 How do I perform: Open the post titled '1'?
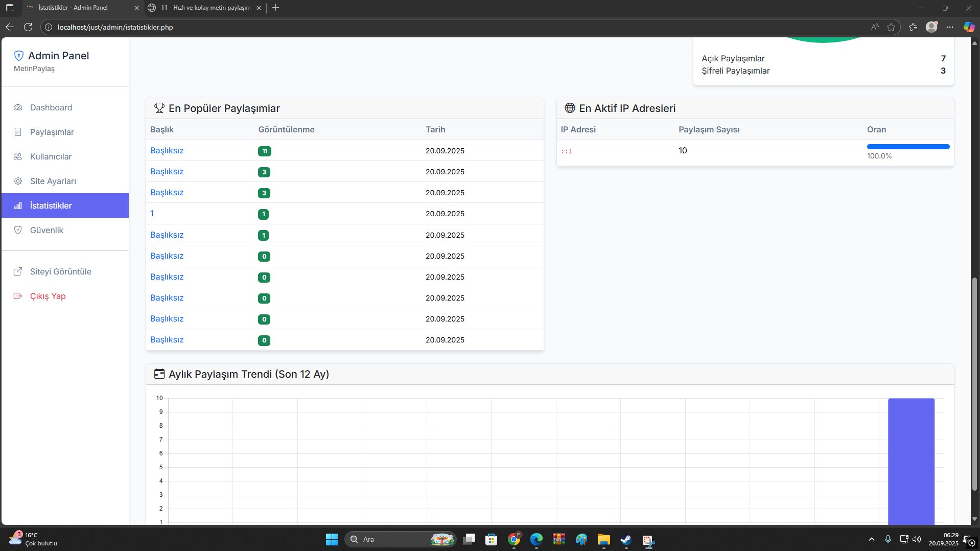pyautogui.click(x=152, y=214)
